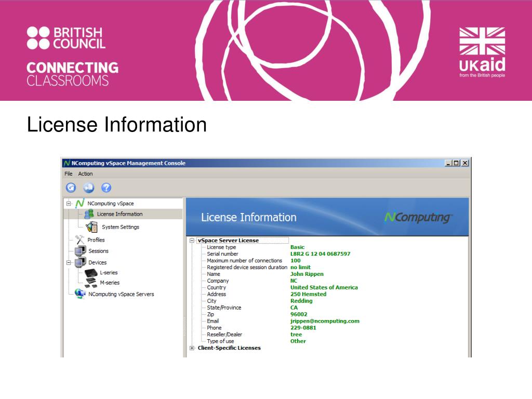Click the City value Redding

tap(301, 301)
